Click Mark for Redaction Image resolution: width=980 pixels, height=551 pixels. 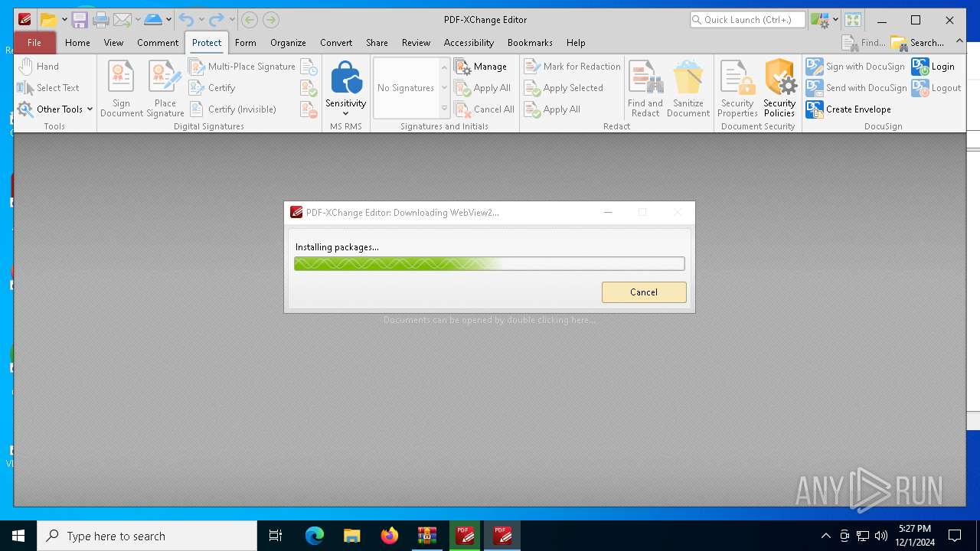coord(573,67)
